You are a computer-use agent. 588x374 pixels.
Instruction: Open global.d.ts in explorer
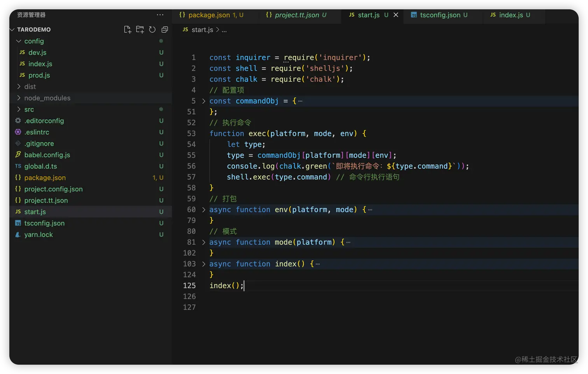pos(91,166)
